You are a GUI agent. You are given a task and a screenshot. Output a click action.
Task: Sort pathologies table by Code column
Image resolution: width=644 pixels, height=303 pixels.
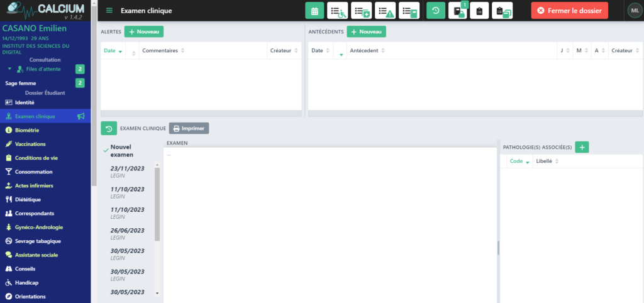(x=519, y=162)
